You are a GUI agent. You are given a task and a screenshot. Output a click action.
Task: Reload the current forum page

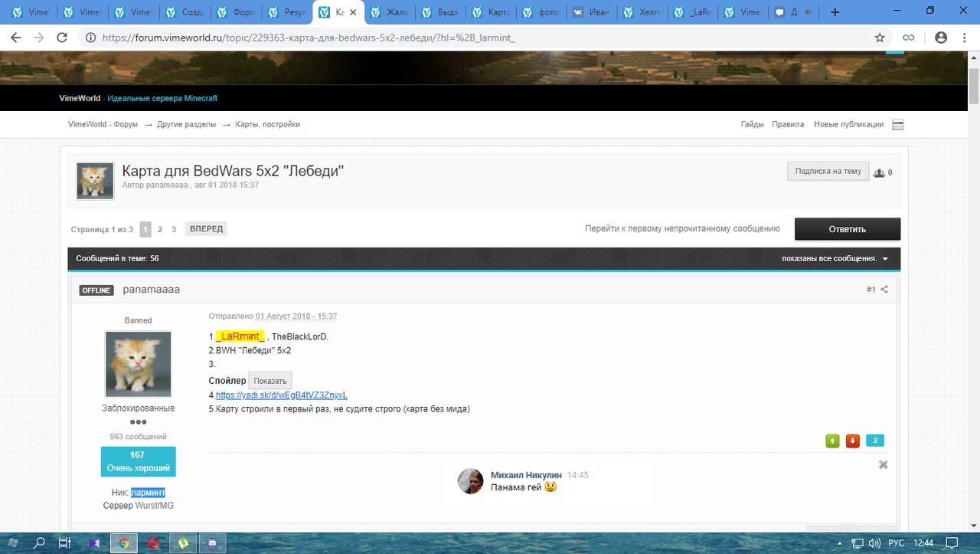click(x=63, y=37)
